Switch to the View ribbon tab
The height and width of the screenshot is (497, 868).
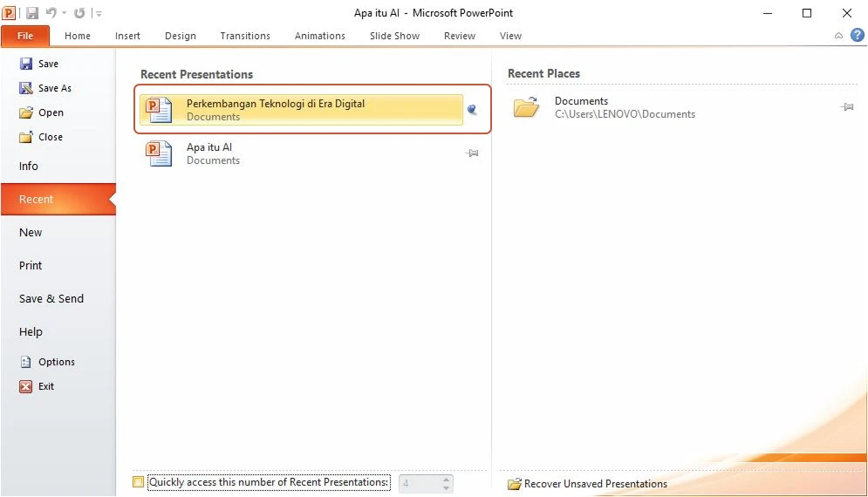(510, 36)
